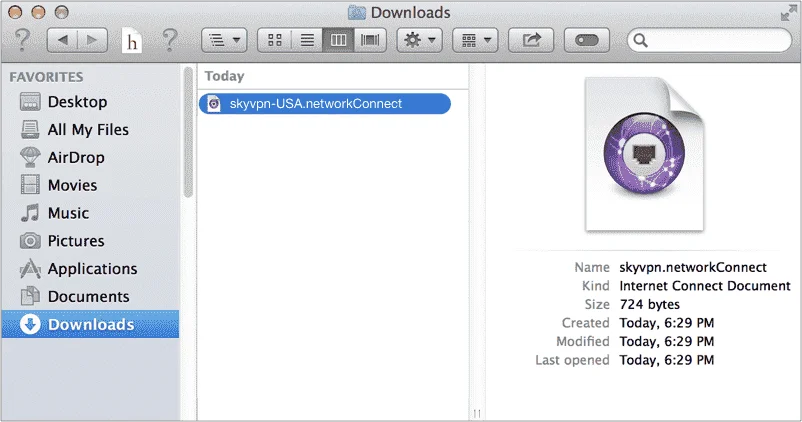
Task: Click the FAVORITES sidebar heading
Action: (46, 77)
